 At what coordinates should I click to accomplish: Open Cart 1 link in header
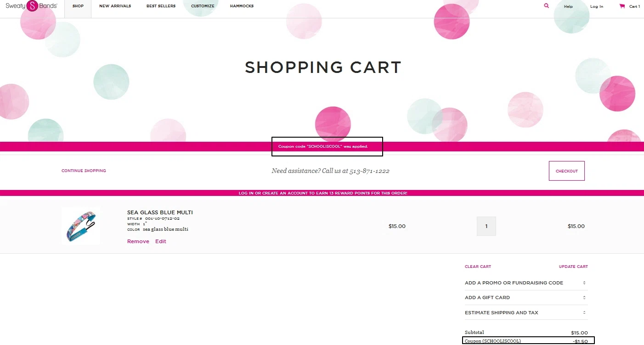(634, 6)
